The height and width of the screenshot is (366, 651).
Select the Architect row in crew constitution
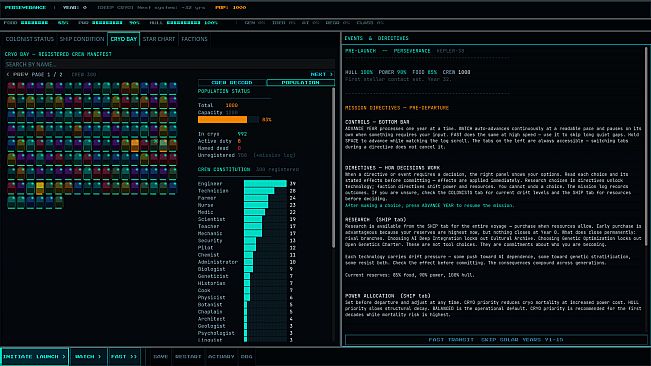247,319
